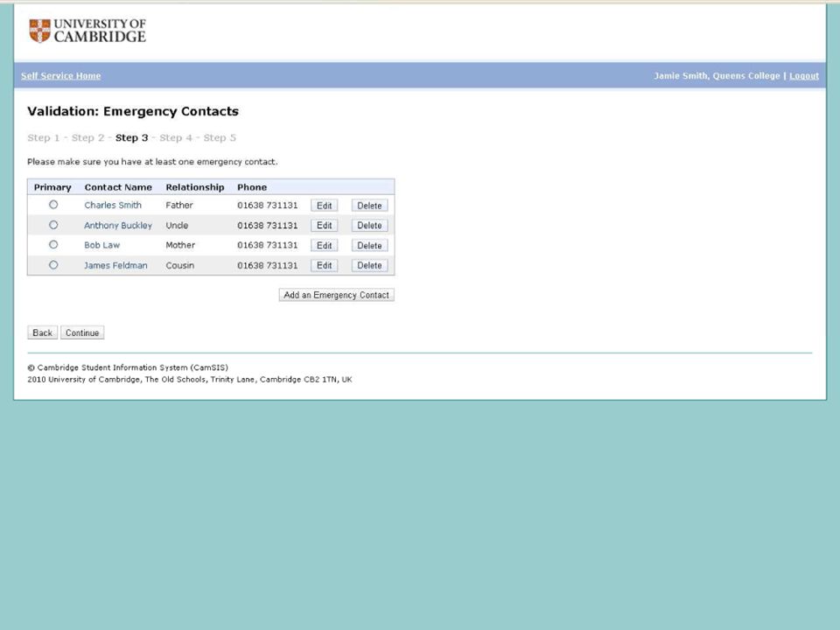
Task: Set James Feldman as primary contact
Action: [x=53, y=265]
